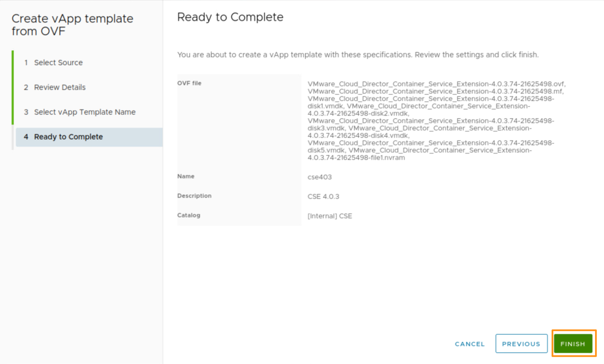Click the Catalog field label

point(189,215)
